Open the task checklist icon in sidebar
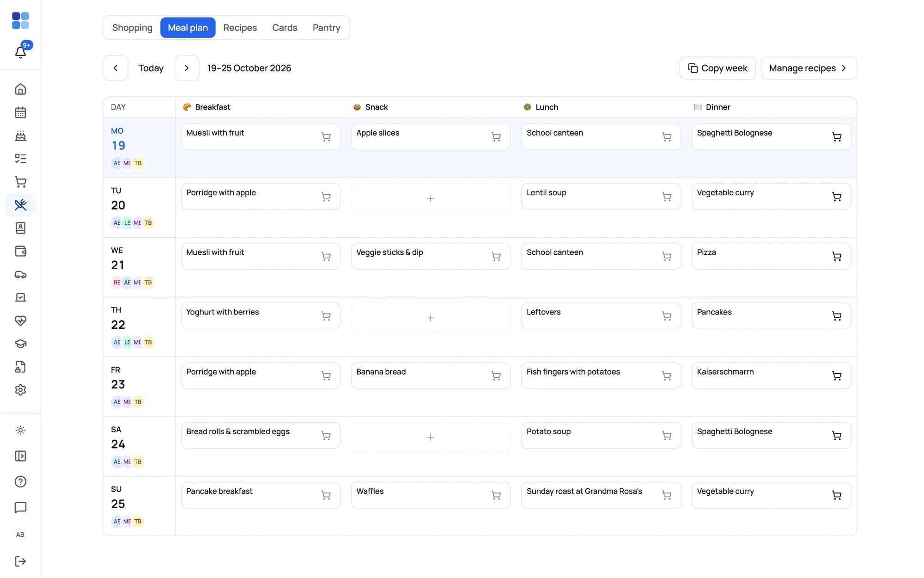924x578 pixels. tap(20, 159)
